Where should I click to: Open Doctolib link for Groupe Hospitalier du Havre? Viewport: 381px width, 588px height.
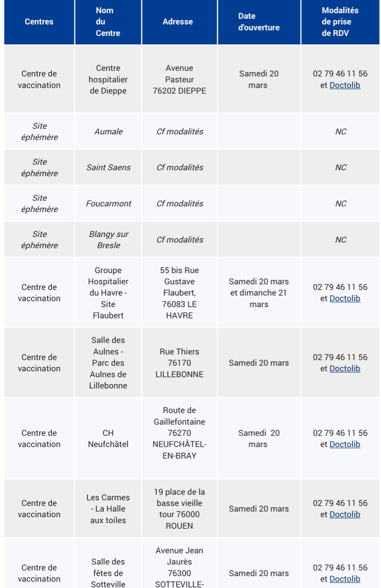[345, 298]
